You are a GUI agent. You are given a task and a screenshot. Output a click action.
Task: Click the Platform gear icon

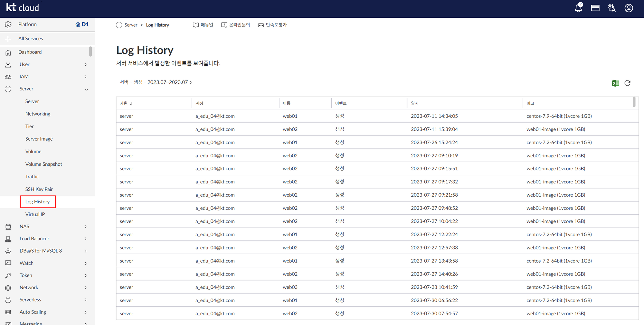coord(8,25)
